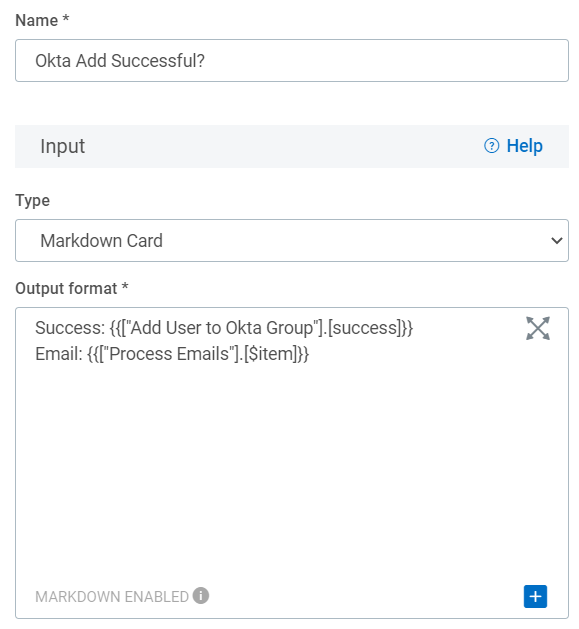Open the Help link in Input header

coord(513,146)
